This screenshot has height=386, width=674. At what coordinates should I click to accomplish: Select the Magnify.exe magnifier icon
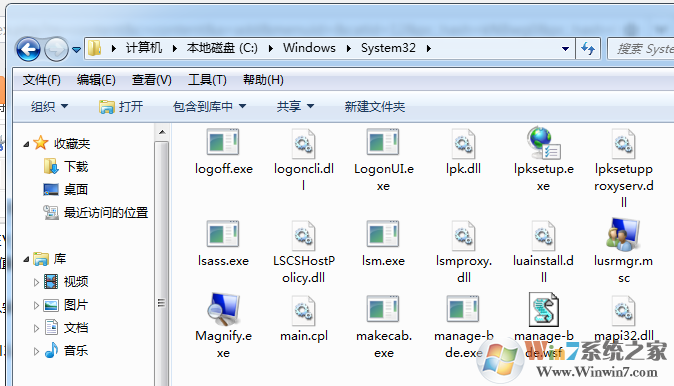coord(223,309)
